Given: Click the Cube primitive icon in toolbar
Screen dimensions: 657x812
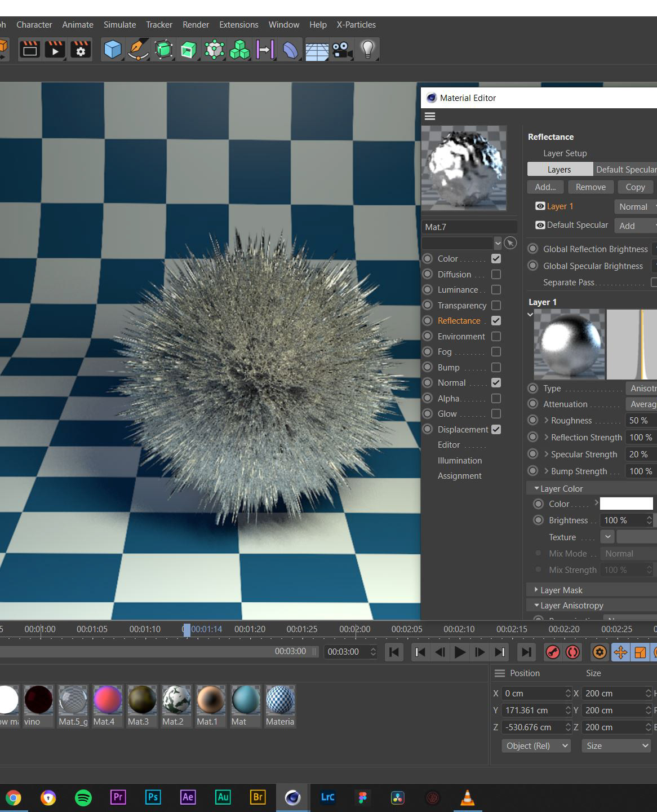Looking at the screenshot, I should pos(113,50).
